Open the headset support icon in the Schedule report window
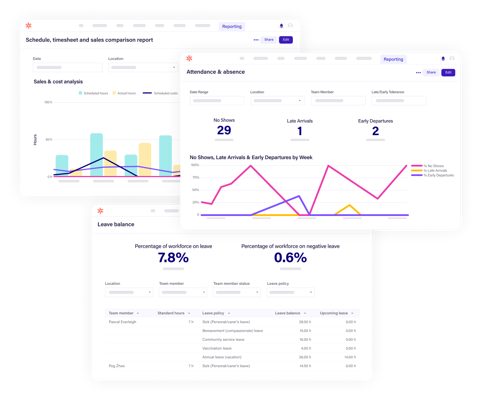Image resolution: width=480 pixels, height=400 pixels. click(x=290, y=26)
